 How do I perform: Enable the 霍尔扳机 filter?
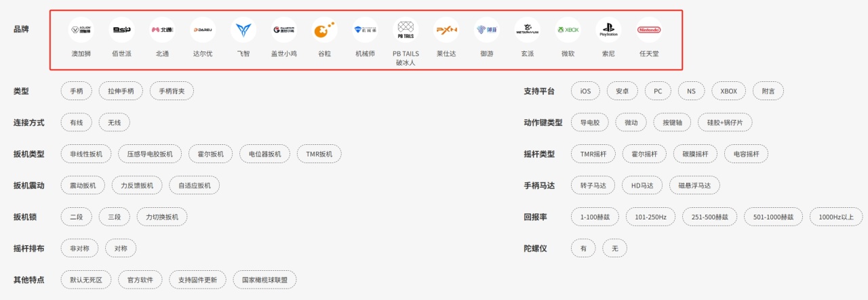[x=210, y=154]
